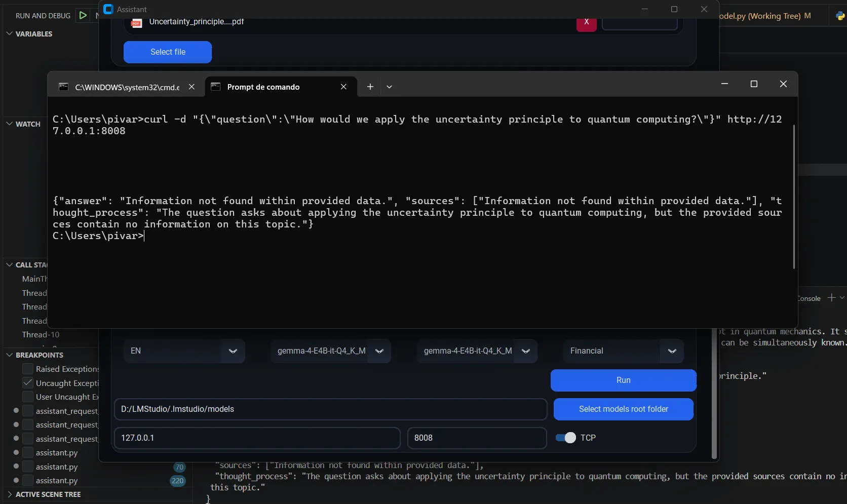Image resolution: width=847 pixels, height=504 pixels.
Task: Click the 8008 port field
Action: click(477, 438)
